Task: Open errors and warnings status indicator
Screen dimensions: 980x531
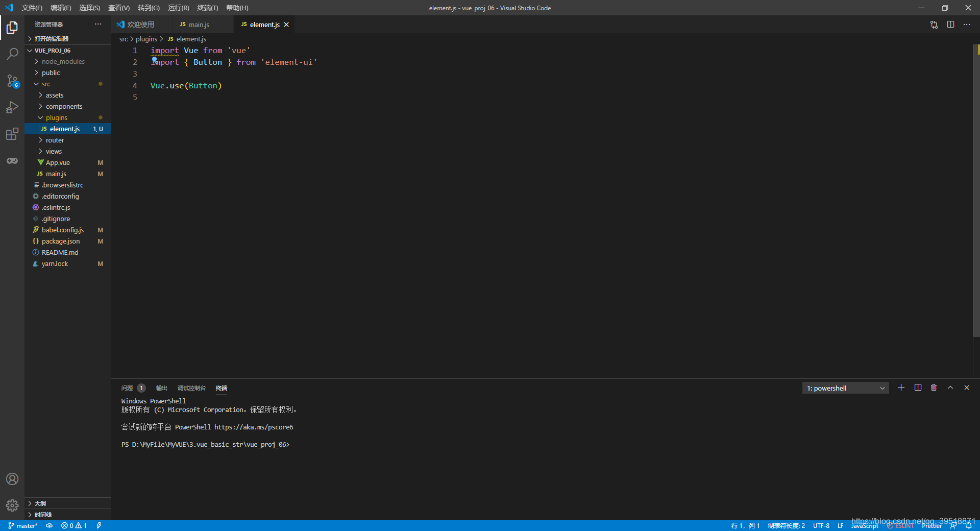Action: (74, 525)
